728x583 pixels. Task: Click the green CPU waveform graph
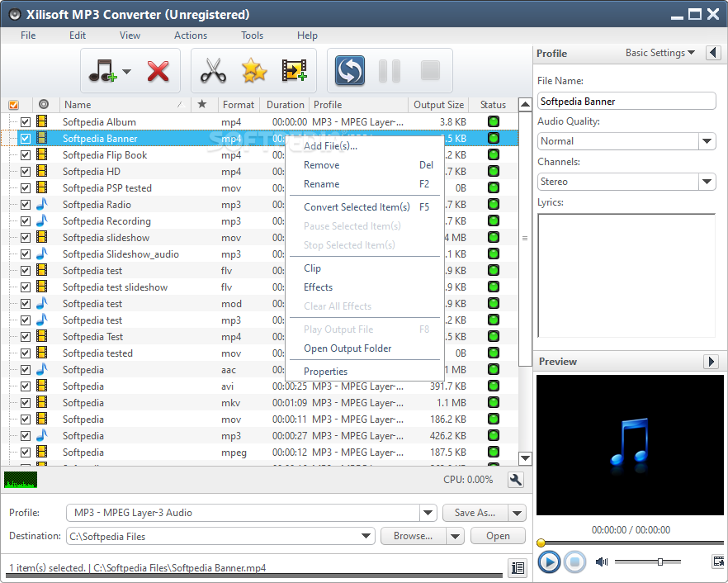point(21,480)
